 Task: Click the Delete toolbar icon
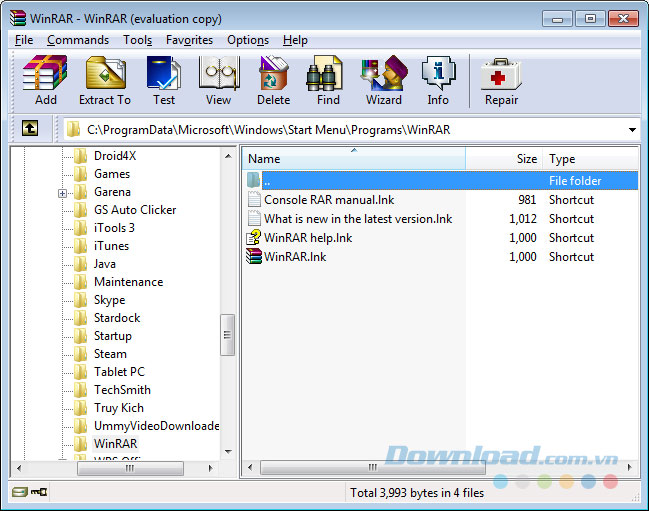(273, 73)
